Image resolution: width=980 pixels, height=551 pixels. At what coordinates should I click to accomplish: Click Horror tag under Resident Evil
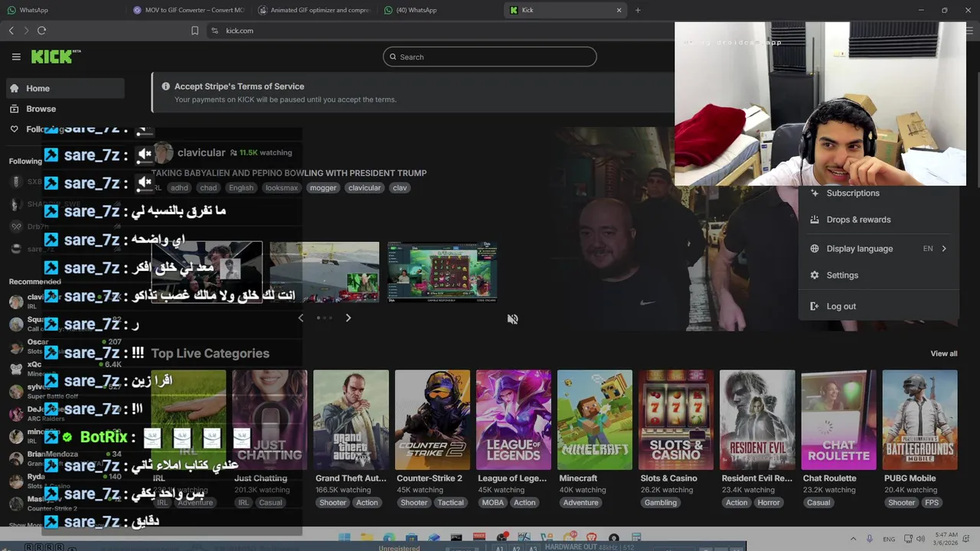pyautogui.click(x=769, y=503)
